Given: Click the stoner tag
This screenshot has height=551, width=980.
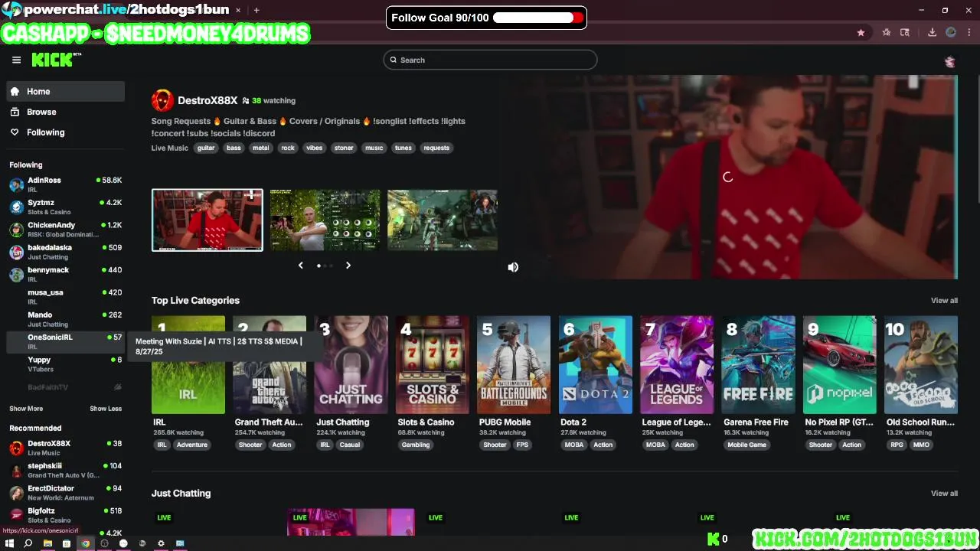Looking at the screenshot, I should [344, 148].
